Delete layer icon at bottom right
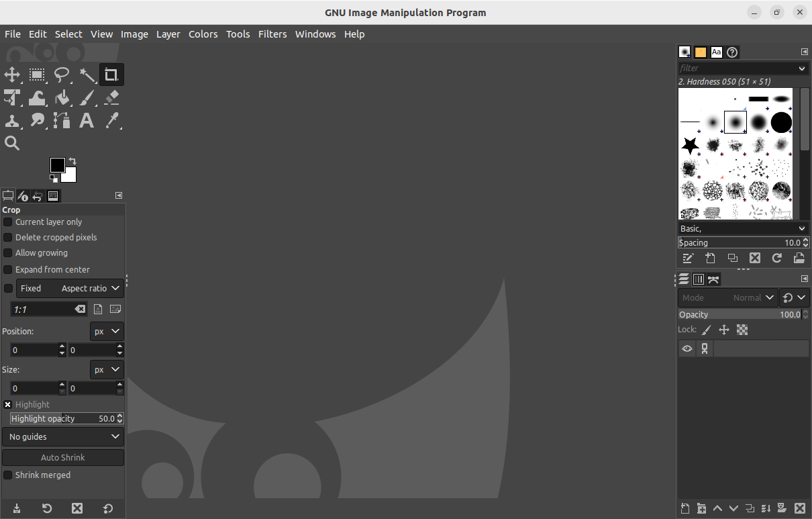This screenshot has width=812, height=519. coord(799,508)
